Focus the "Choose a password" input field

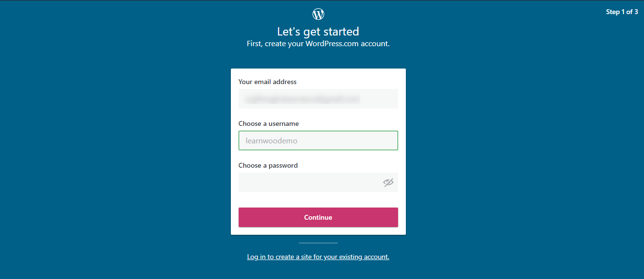coord(309,182)
